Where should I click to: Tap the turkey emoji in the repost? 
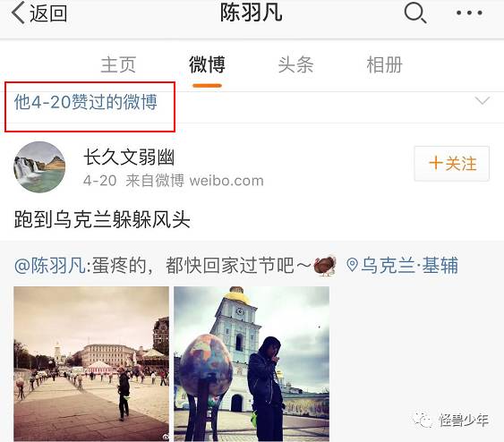click(325, 266)
